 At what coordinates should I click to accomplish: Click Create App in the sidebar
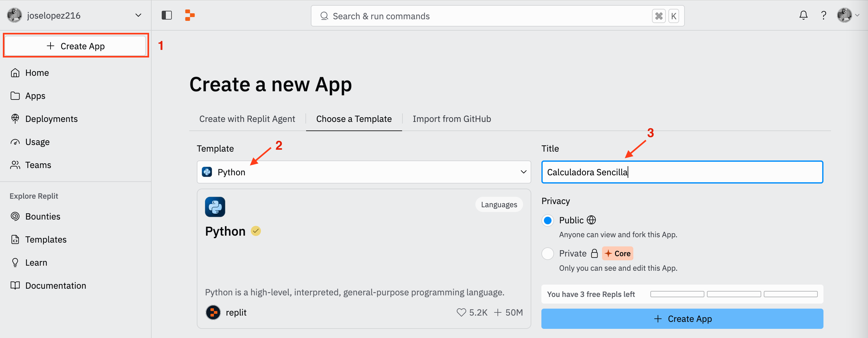[x=75, y=46]
